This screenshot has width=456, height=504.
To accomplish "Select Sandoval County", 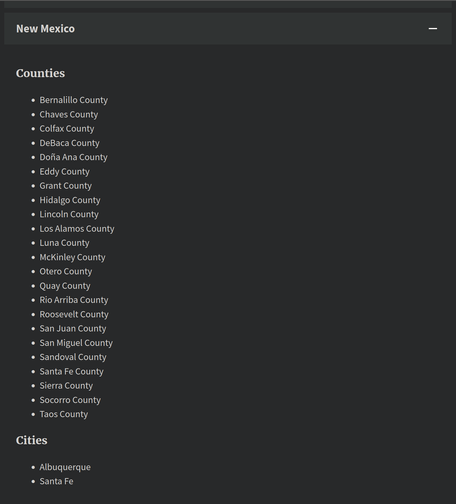I will pyautogui.click(x=73, y=357).
